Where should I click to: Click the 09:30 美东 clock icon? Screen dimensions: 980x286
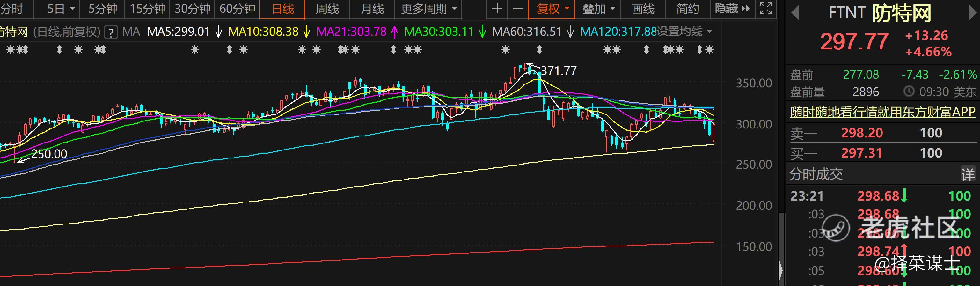tap(909, 91)
